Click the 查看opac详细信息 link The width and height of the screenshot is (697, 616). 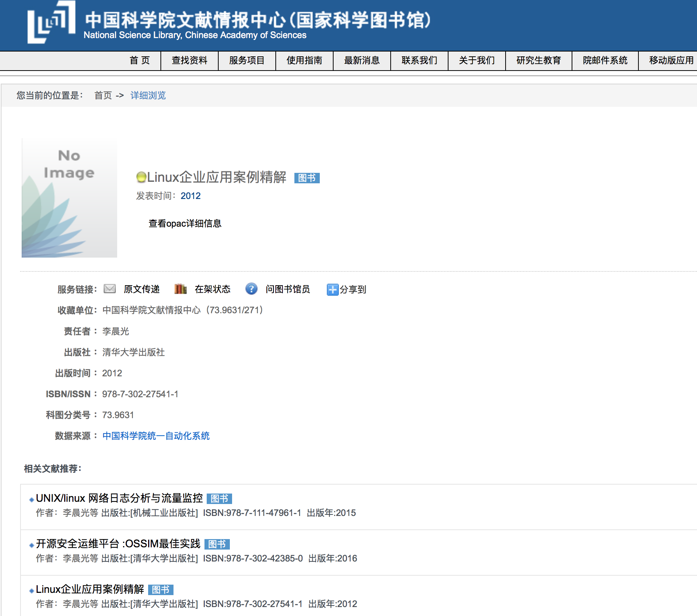(185, 224)
